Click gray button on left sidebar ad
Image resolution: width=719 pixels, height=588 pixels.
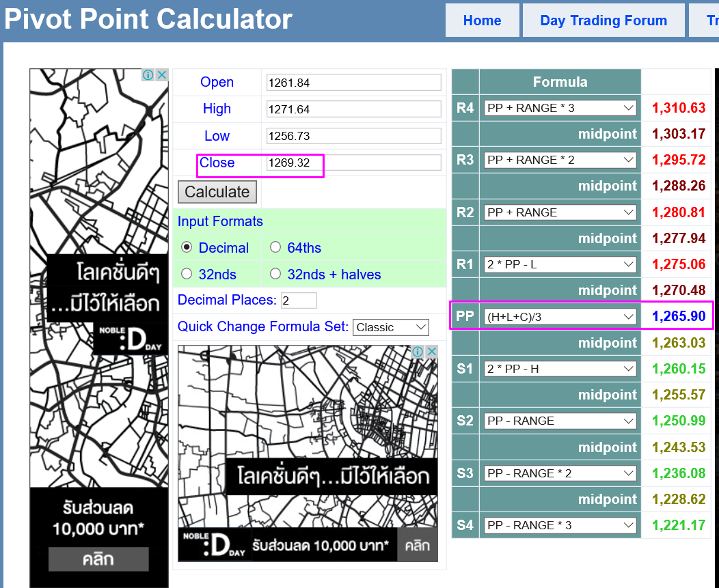click(98, 559)
